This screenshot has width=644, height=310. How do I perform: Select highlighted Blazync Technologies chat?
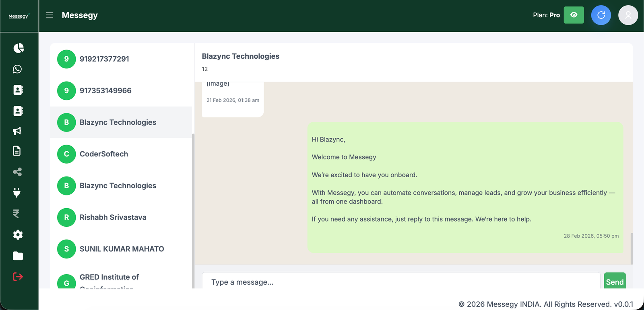(x=121, y=122)
